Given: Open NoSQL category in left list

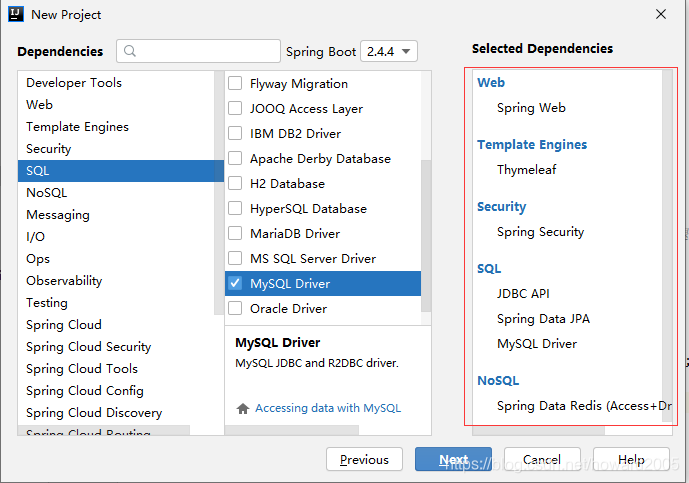Looking at the screenshot, I should pyautogui.click(x=116, y=192).
